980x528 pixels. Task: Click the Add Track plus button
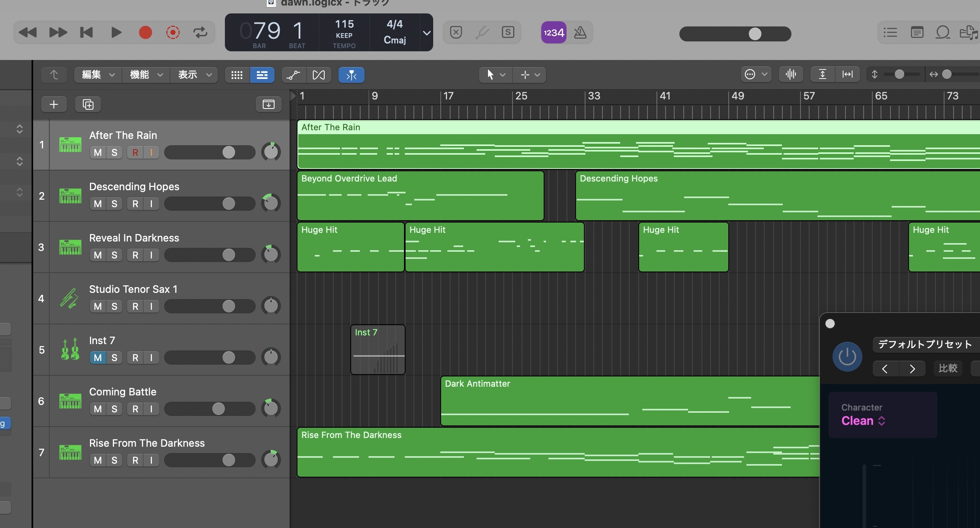tap(54, 104)
